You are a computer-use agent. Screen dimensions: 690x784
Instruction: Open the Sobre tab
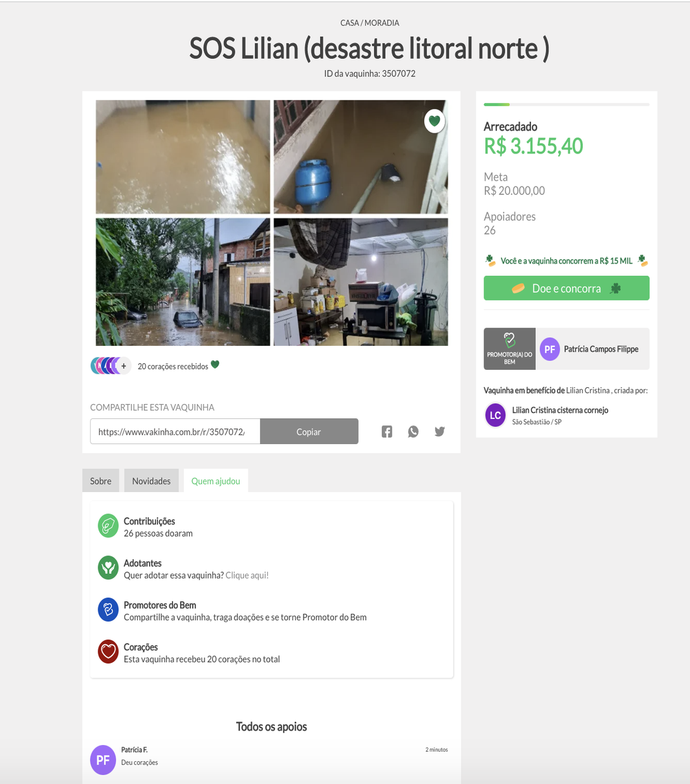pyautogui.click(x=100, y=481)
